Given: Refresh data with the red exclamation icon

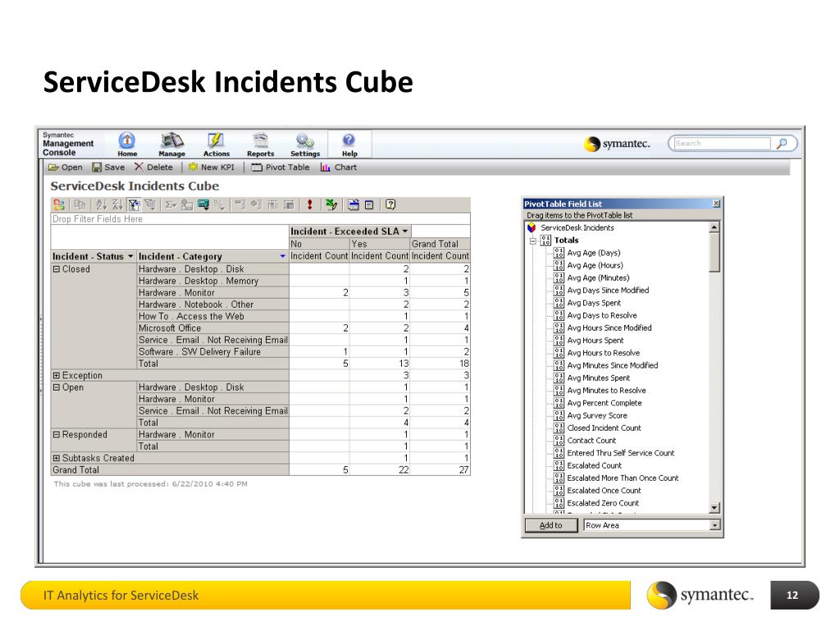Looking at the screenshot, I should click(309, 204).
